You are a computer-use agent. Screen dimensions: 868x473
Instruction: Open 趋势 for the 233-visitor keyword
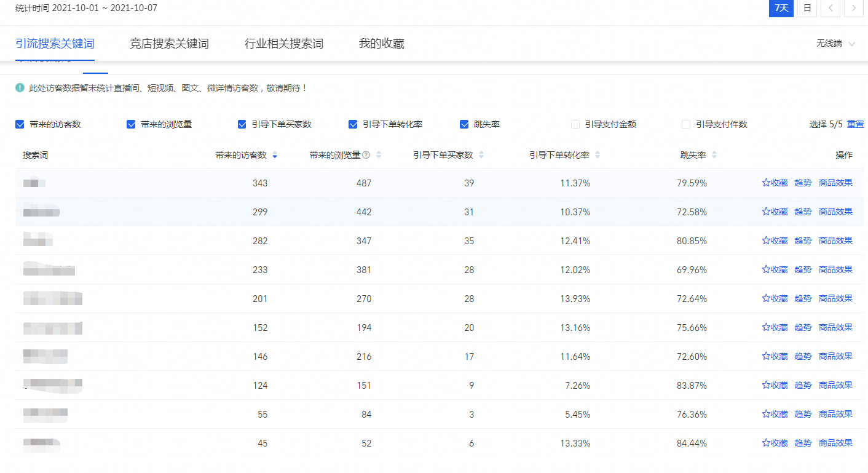coord(803,269)
